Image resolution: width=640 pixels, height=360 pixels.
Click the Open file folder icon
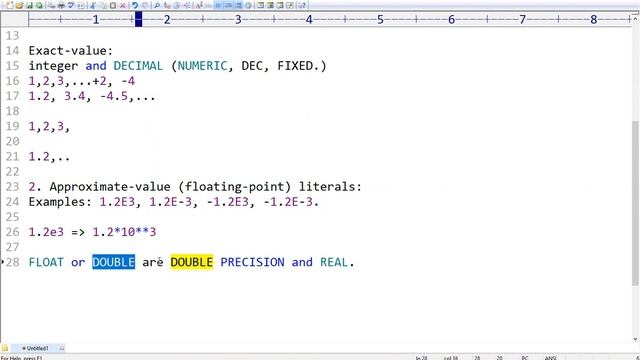20,5
